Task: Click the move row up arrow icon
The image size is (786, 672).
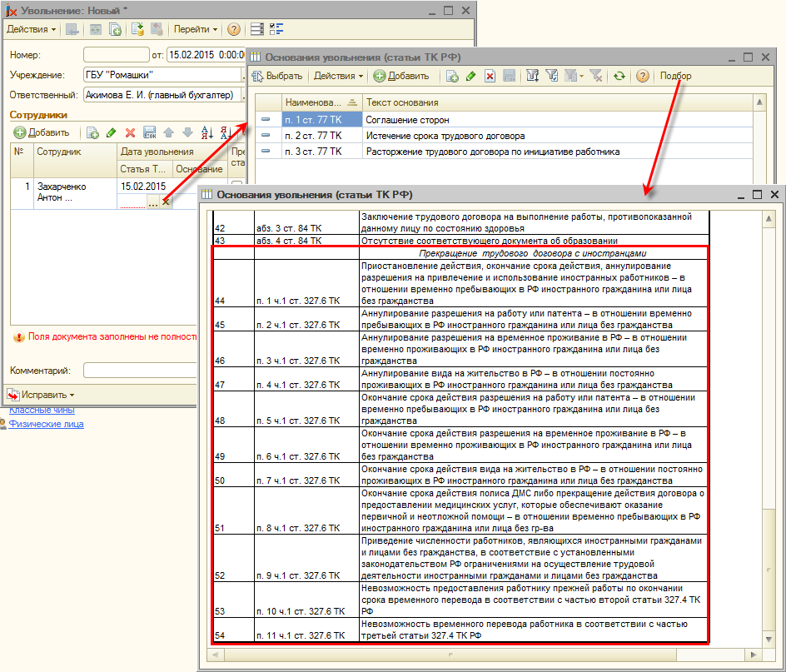Action: (x=169, y=132)
